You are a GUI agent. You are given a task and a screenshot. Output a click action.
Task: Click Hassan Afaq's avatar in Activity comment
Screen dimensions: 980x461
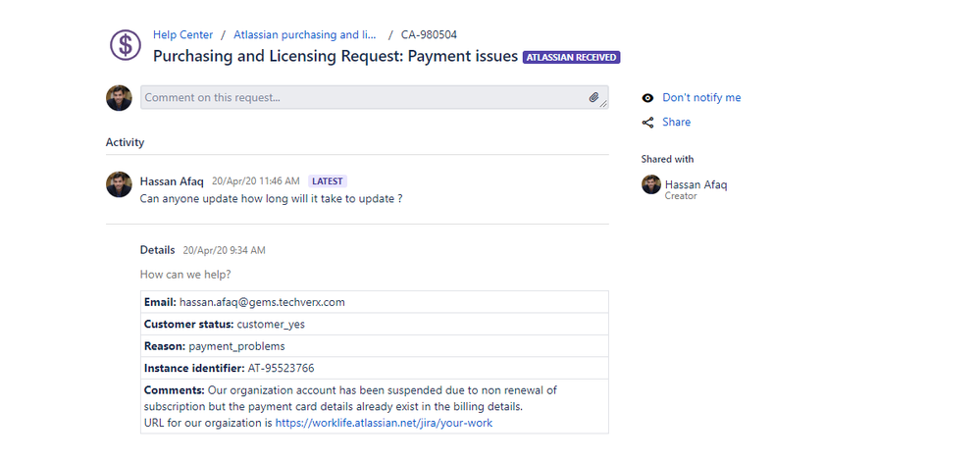coord(119,184)
